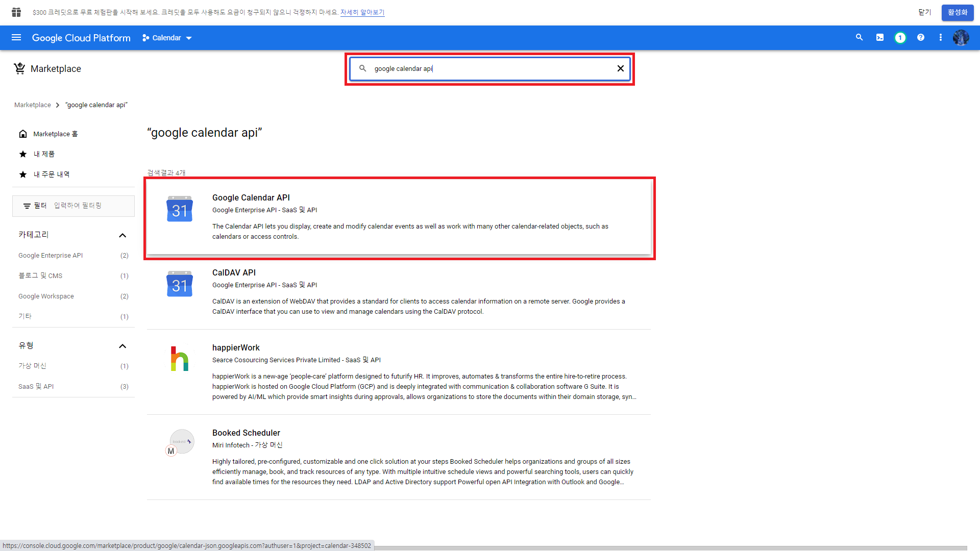Open the hamburger navigation menu
This screenshot has width=980, height=551.
coord(16,38)
